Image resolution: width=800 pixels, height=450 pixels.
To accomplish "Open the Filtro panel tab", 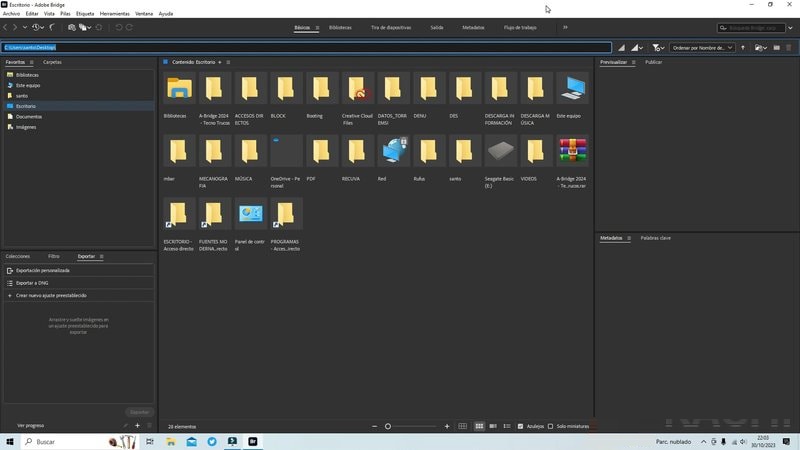I will click(54, 256).
